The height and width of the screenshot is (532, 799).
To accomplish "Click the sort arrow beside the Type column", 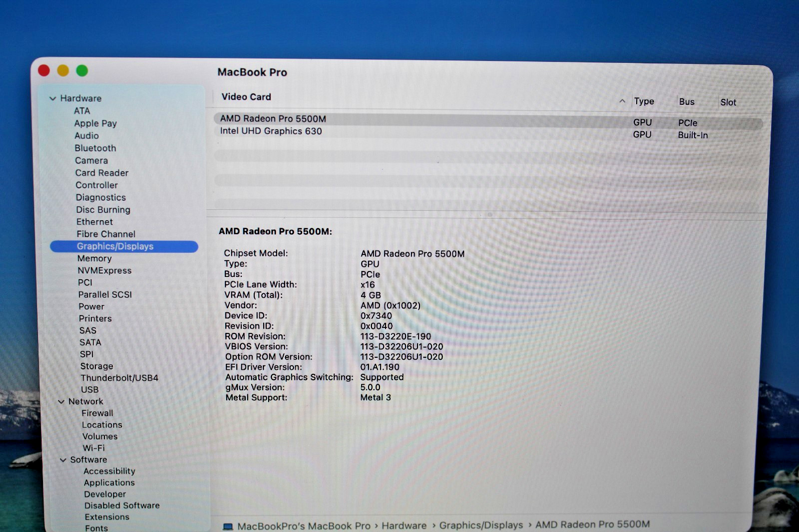I will coord(622,101).
